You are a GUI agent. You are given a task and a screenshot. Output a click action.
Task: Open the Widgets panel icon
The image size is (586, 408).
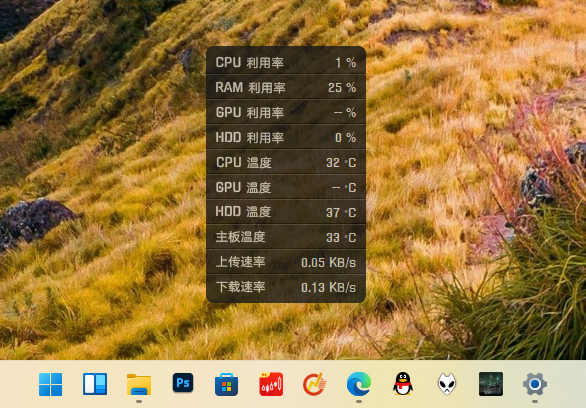coord(95,384)
